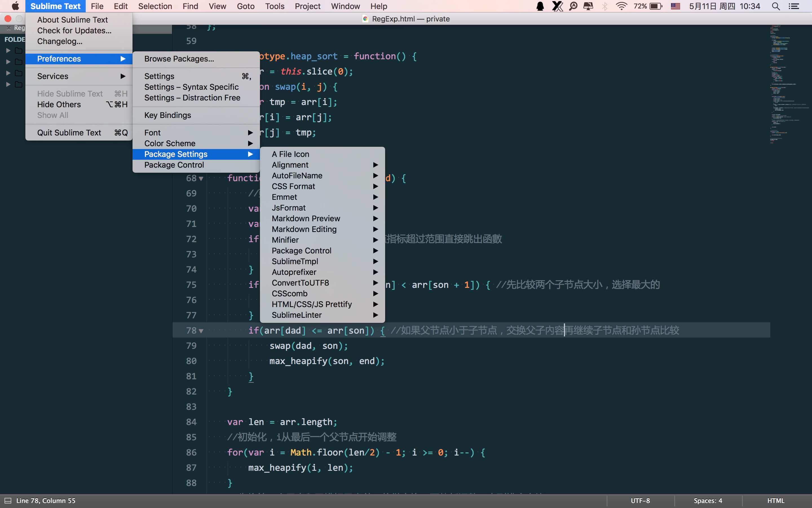Open the Find menu

pyautogui.click(x=190, y=6)
